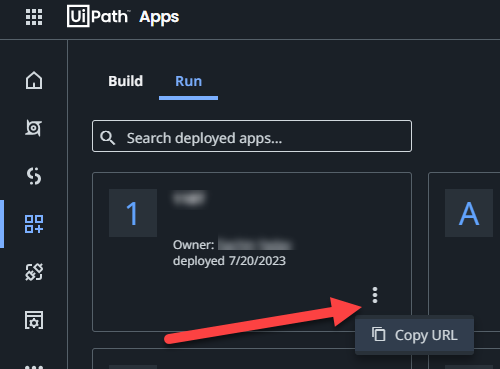Open the app tile lettered A
The width and height of the screenshot is (500, 369).
click(x=469, y=213)
